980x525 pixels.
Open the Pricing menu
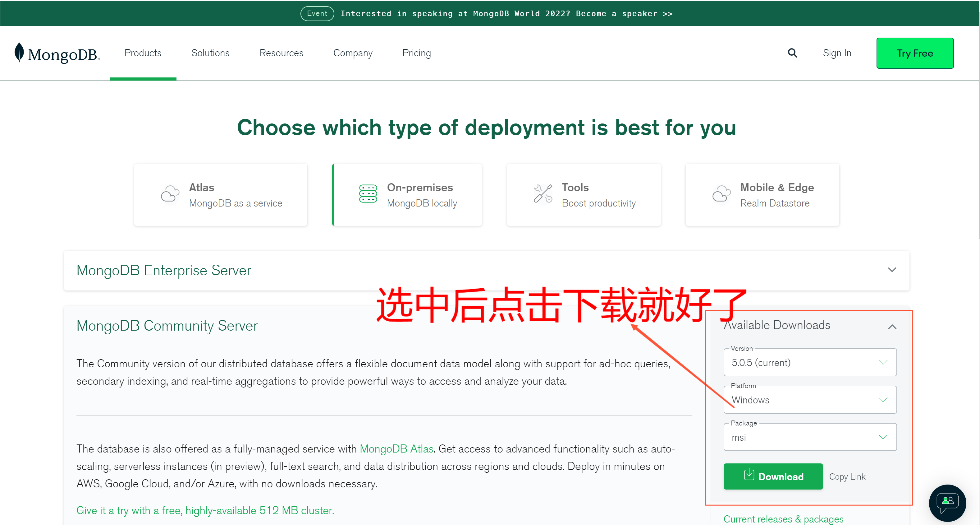[x=416, y=53]
